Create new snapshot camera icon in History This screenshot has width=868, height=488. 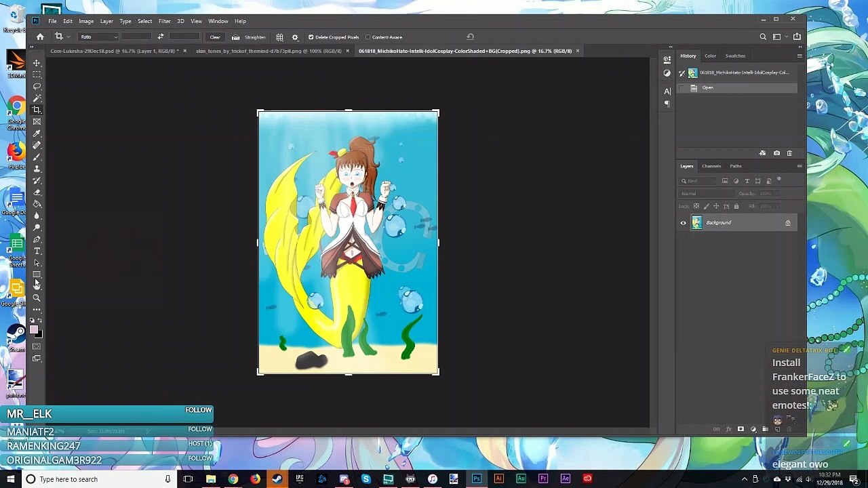pyautogui.click(x=776, y=153)
